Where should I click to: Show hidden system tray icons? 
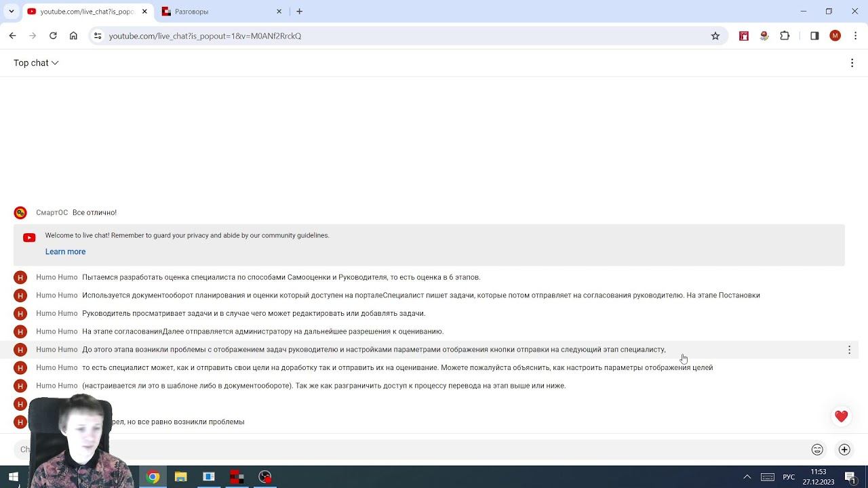pos(747,476)
